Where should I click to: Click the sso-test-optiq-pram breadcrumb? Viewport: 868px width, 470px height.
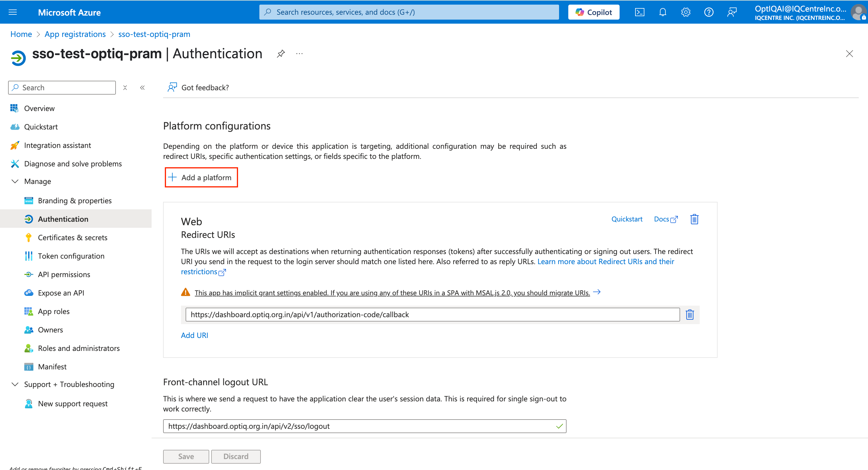click(x=154, y=34)
